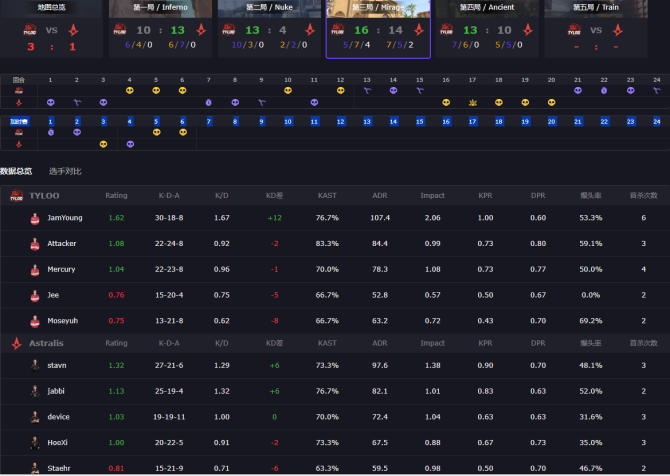Open Jabbi's player profile link
Viewport: 670px width, 476px height.
tap(56, 391)
